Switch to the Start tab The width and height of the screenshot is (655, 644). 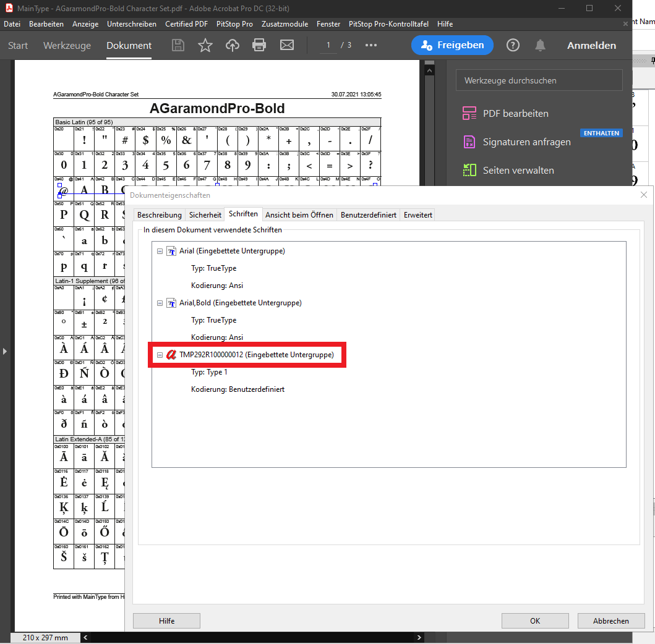18,46
